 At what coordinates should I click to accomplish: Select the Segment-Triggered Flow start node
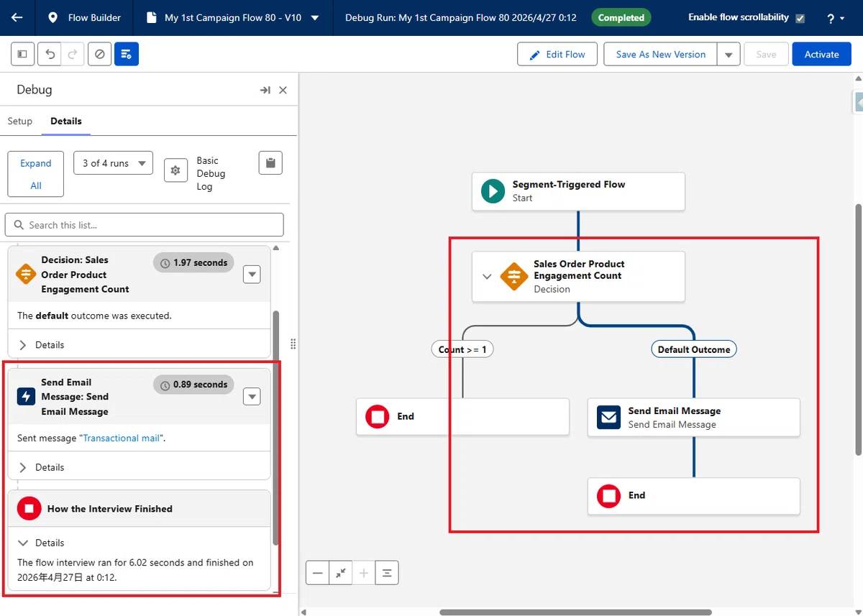click(x=578, y=191)
